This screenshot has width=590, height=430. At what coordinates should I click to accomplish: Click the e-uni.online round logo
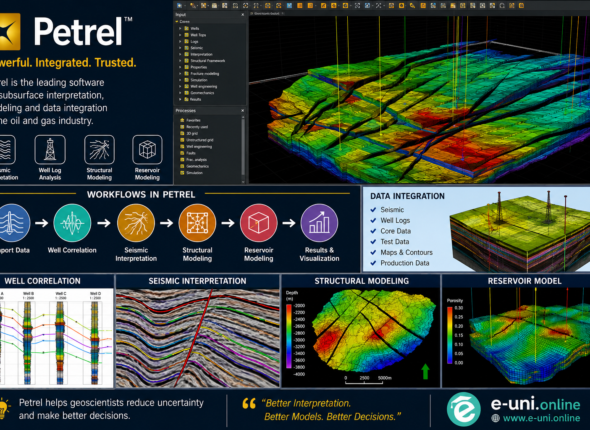[x=464, y=409]
